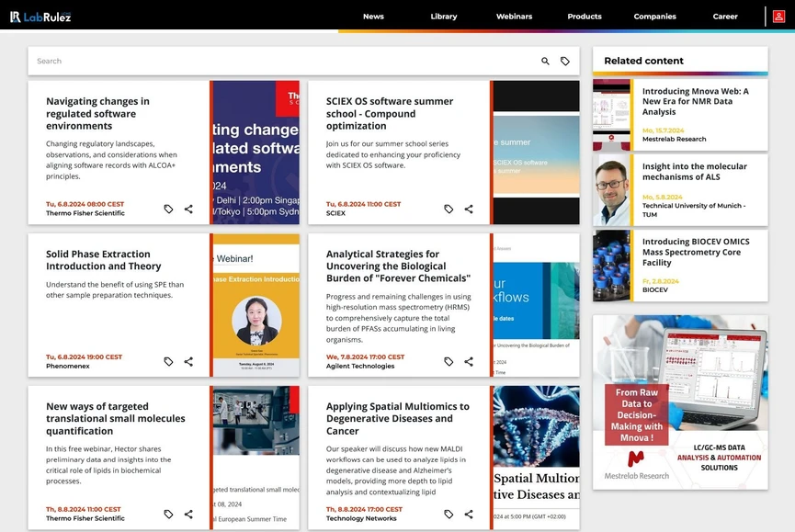Open the Mestrelab Mnova advertisement banner
The image size is (795, 532).
pos(679,413)
